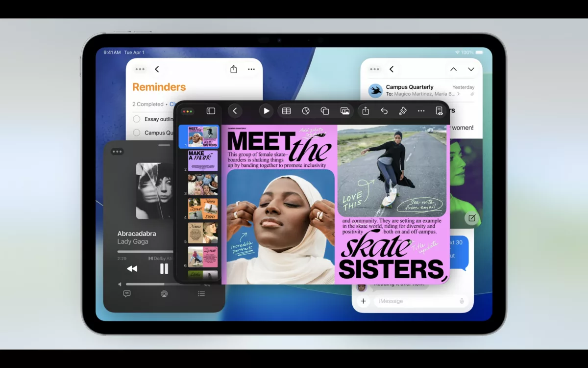Open Keynote's document view options icon

click(439, 111)
